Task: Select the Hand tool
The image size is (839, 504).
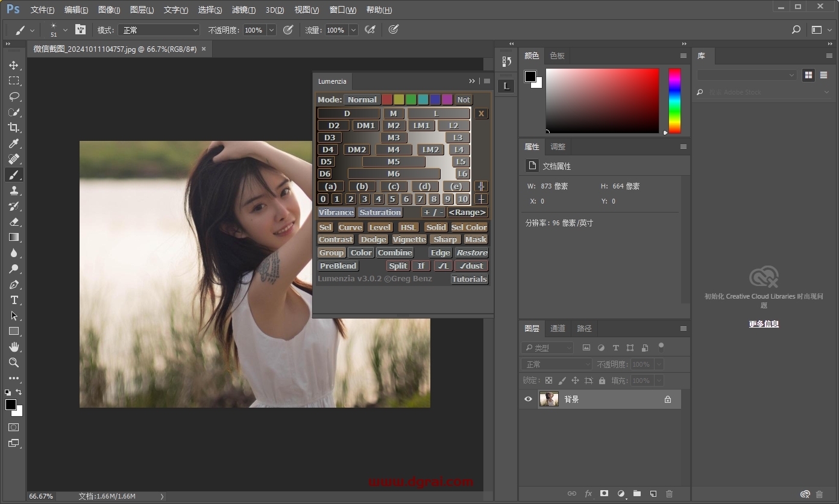Action: click(14, 347)
